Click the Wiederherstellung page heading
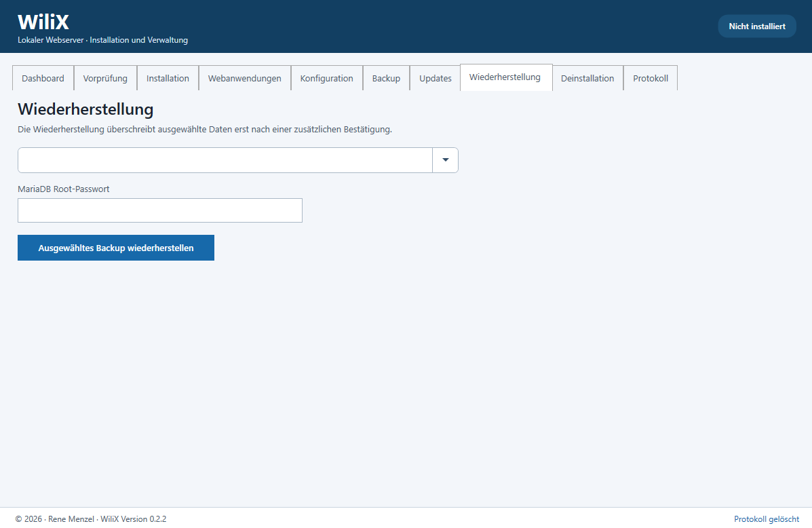 pyautogui.click(x=85, y=109)
